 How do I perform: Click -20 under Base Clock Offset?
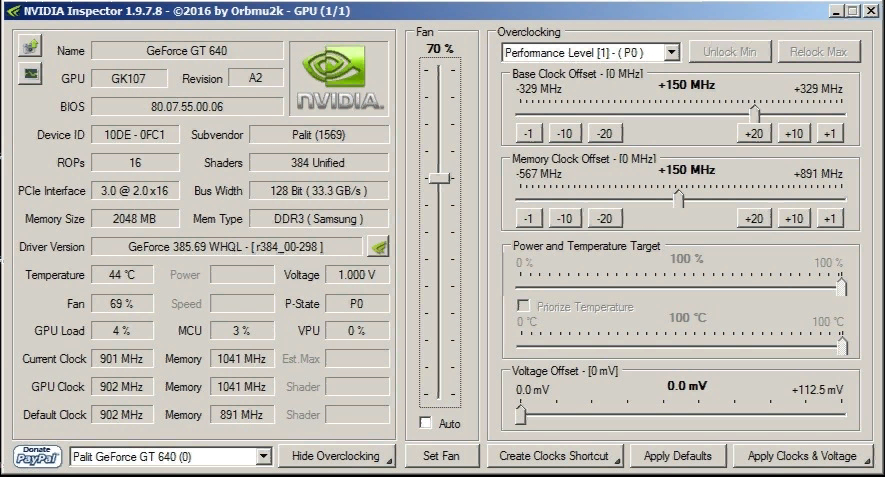point(605,134)
